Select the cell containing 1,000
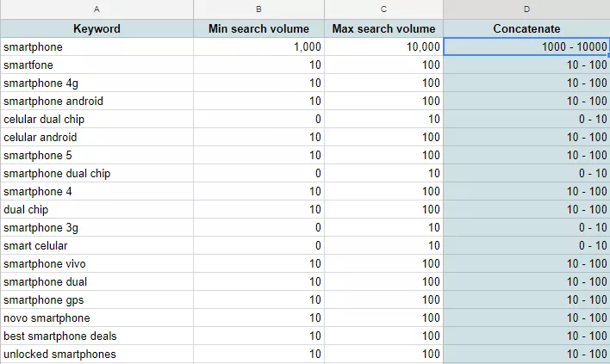Image resolution: width=610 pixels, height=364 pixels. click(x=258, y=47)
